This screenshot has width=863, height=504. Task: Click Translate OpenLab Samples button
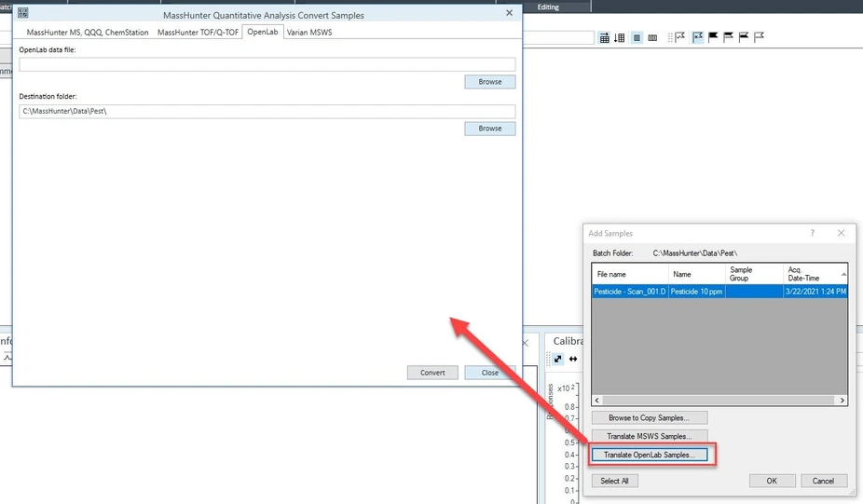click(x=649, y=455)
